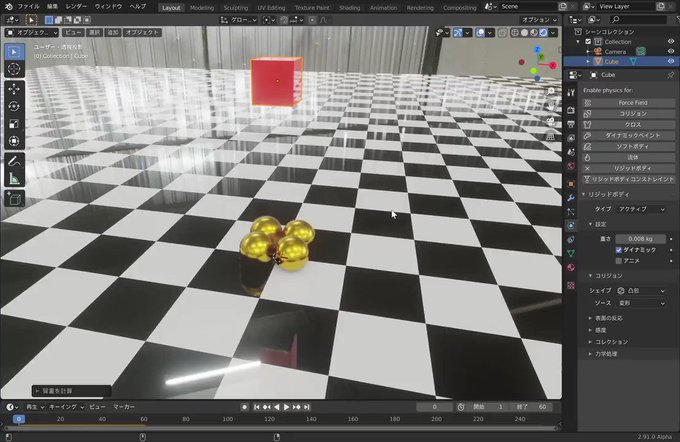Open the Render properties tab
Screen dimensions: 680x442
(x=571, y=110)
